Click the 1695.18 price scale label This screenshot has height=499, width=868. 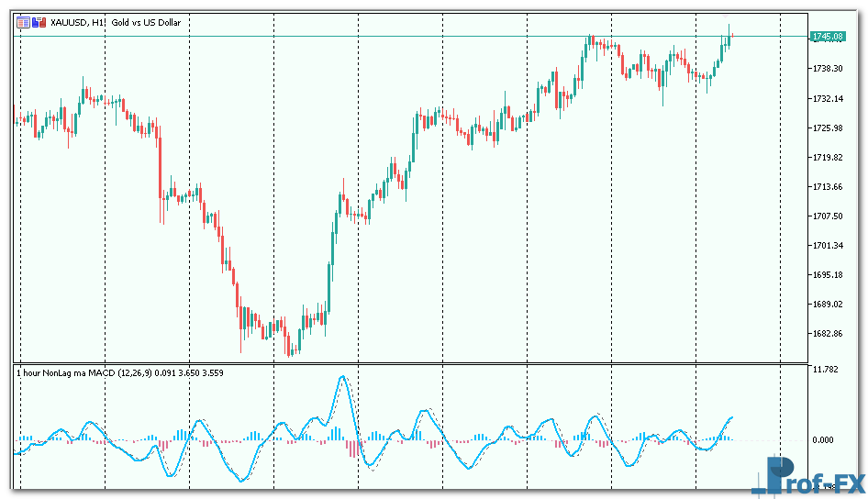point(828,275)
